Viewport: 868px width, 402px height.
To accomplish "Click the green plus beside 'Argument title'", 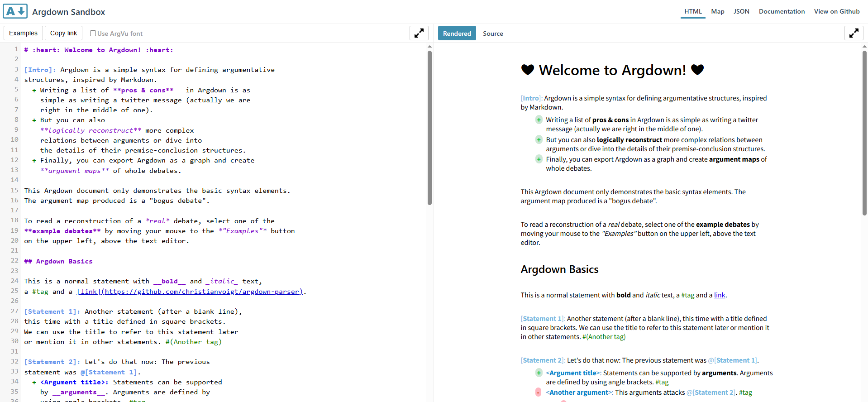I will click(539, 373).
